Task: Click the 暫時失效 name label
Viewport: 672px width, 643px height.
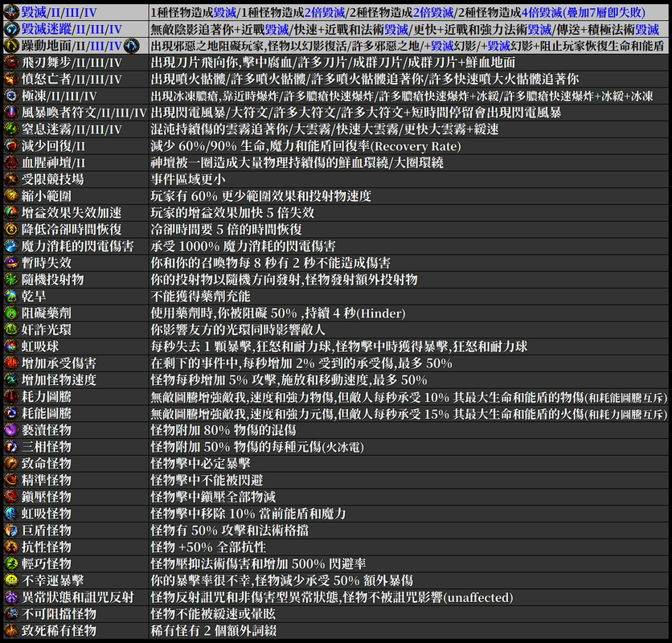Action: [47, 263]
